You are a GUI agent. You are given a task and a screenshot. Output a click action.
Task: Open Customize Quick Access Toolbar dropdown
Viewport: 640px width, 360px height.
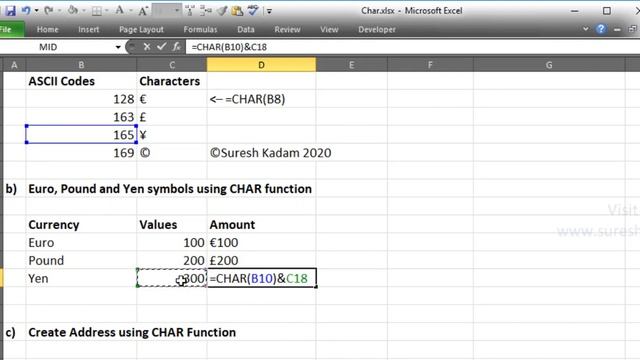269,11
